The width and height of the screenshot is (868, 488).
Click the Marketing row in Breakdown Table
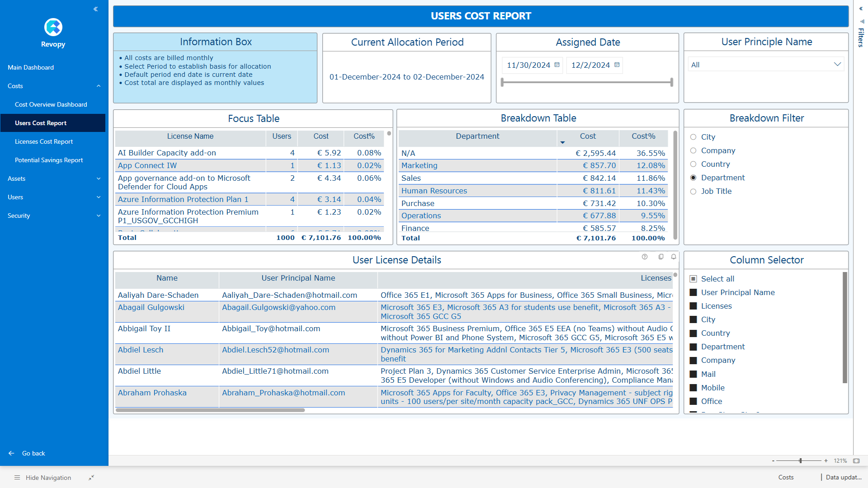pos(533,165)
